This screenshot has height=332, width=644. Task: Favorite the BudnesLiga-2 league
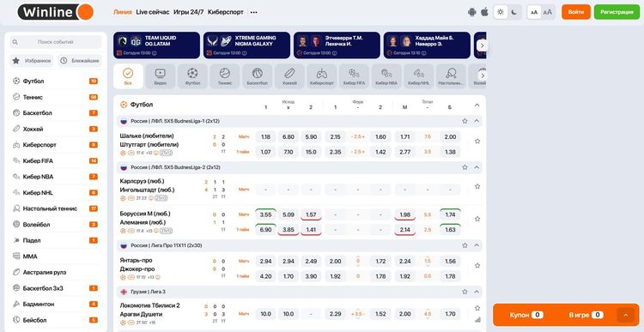click(x=465, y=167)
